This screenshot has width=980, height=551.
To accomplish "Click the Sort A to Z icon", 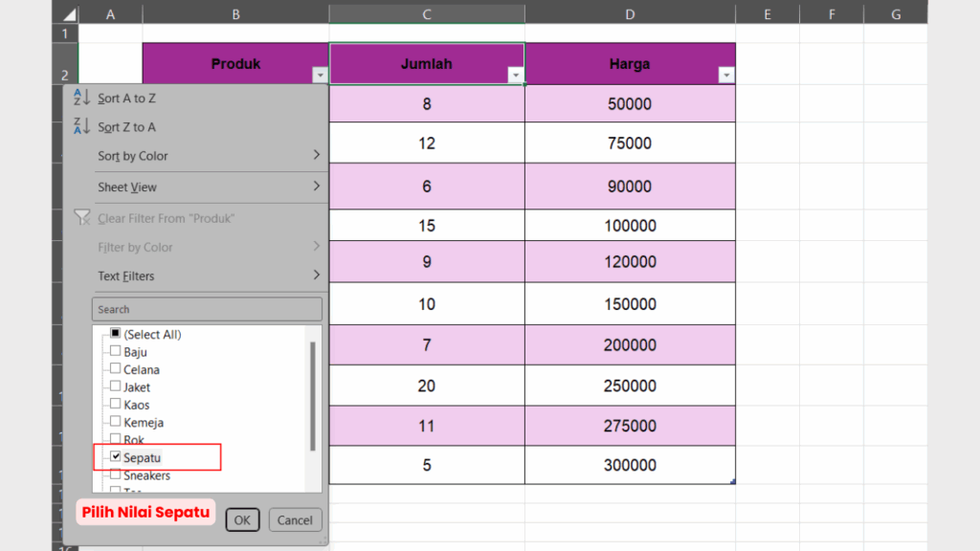I will pos(81,98).
